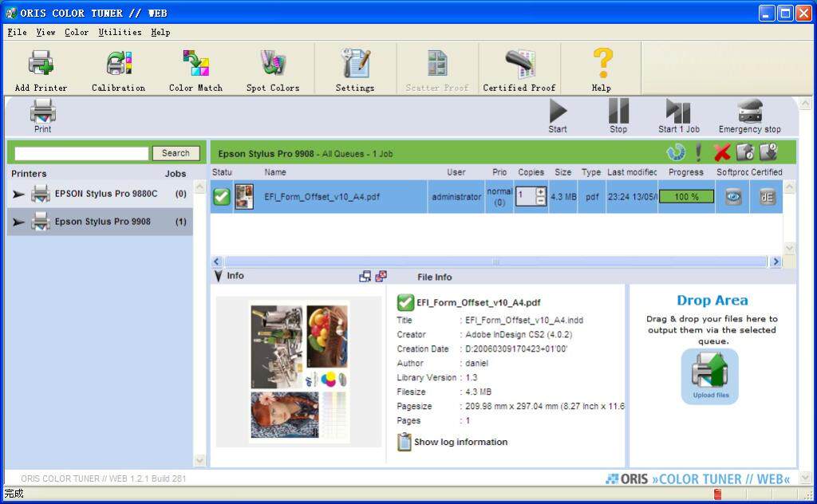Click the horizontal scrollbar of job table
This screenshot has width=817, height=504.
coord(495,262)
